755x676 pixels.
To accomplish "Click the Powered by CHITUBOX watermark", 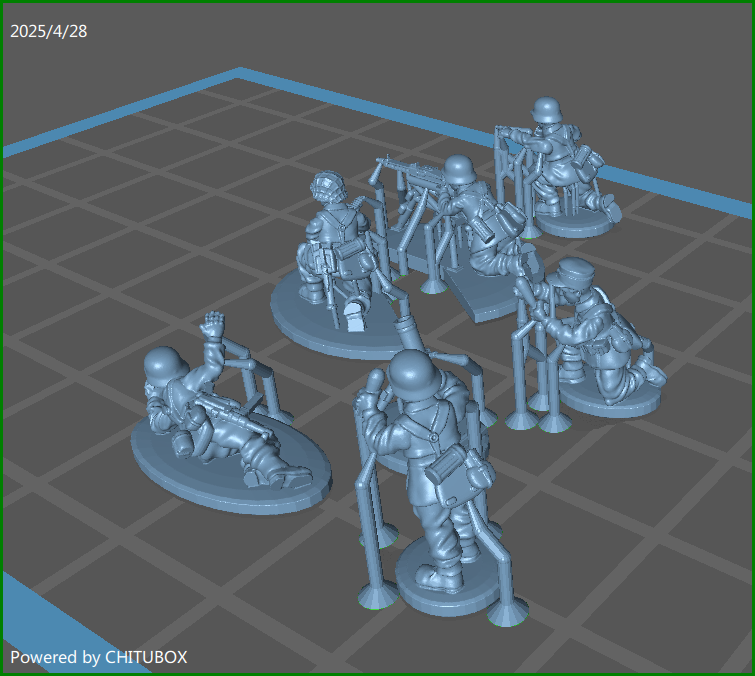I will (x=99, y=657).
